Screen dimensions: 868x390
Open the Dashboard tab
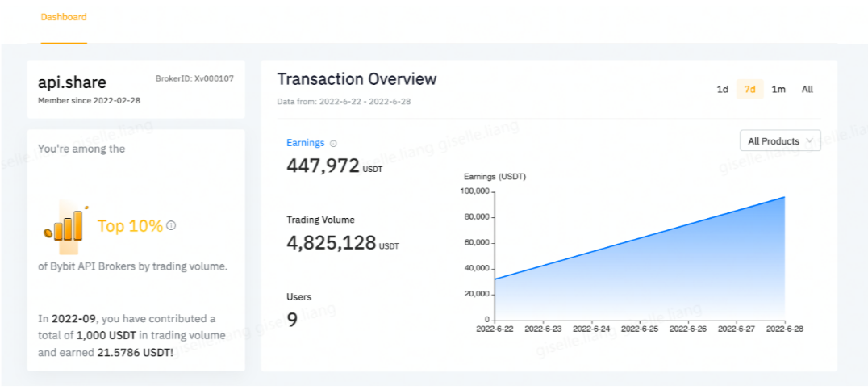64,17
